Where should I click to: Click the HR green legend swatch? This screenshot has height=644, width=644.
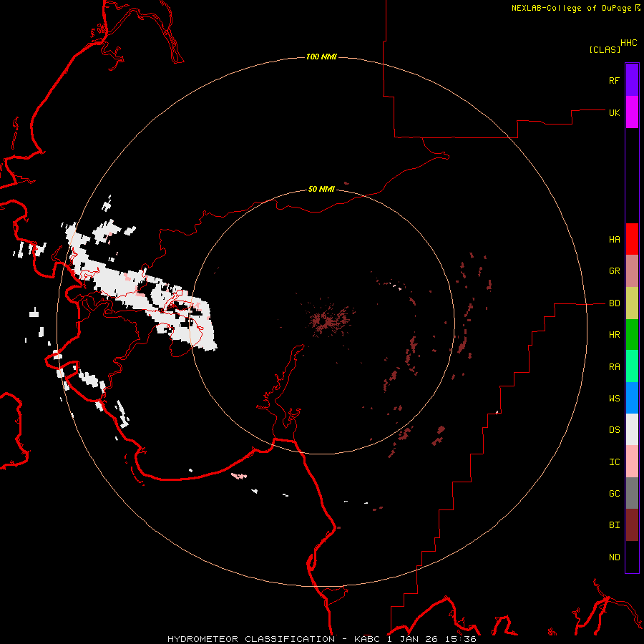coord(632,335)
